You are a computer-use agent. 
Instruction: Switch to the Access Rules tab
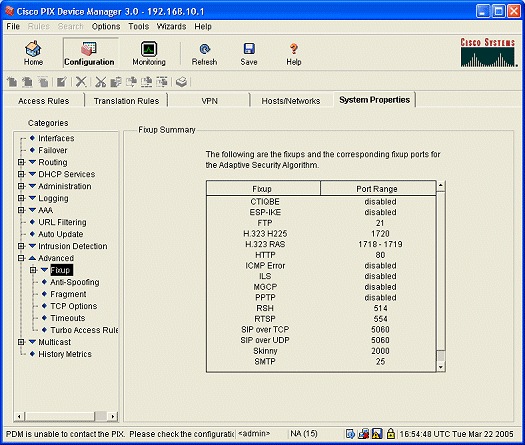[x=44, y=101]
